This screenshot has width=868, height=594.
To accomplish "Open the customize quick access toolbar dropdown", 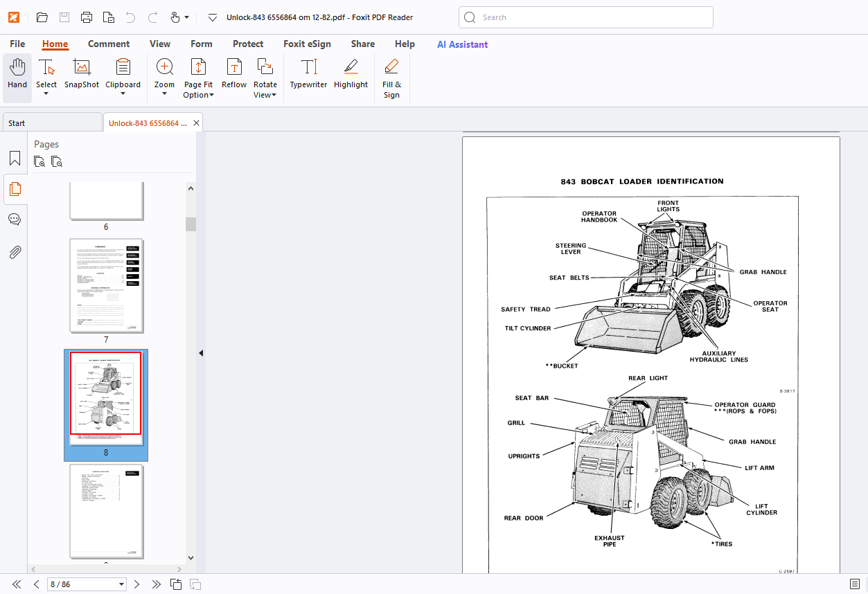I will coord(213,17).
